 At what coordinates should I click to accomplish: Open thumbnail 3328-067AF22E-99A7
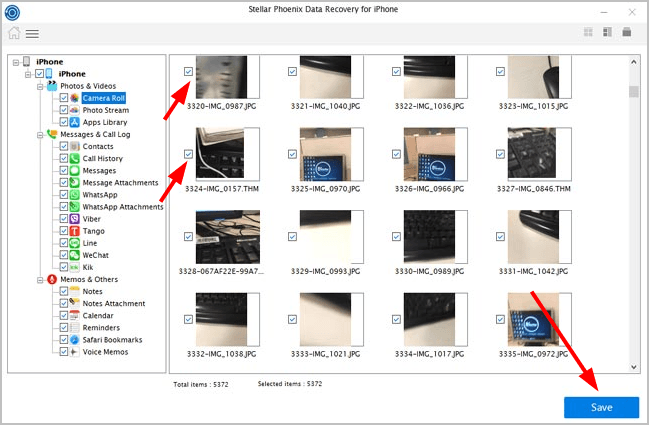pyautogui.click(x=228, y=237)
